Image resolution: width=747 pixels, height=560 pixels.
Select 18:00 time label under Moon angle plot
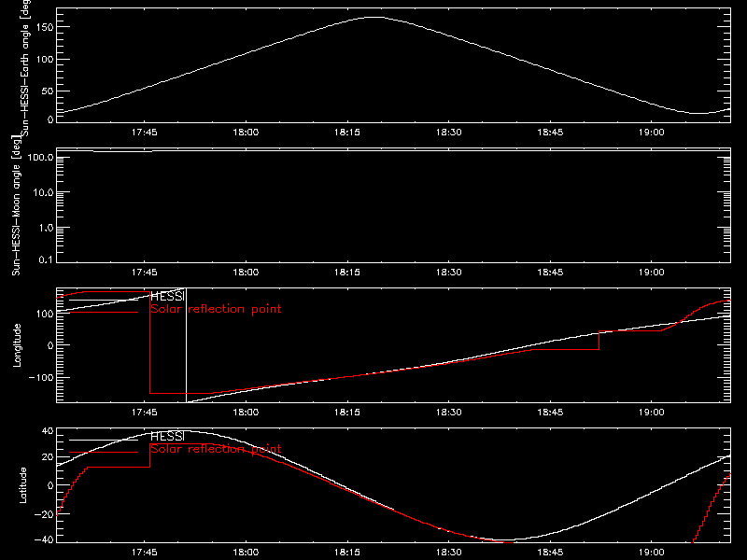[x=246, y=273]
